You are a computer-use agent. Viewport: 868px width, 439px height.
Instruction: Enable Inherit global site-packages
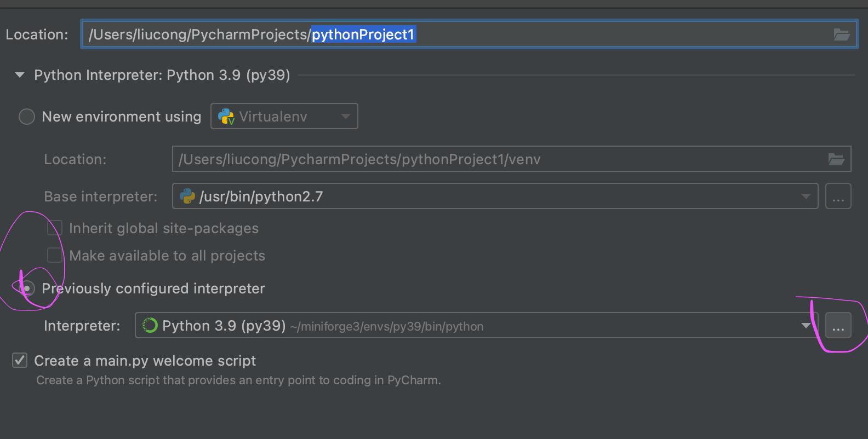(55, 228)
